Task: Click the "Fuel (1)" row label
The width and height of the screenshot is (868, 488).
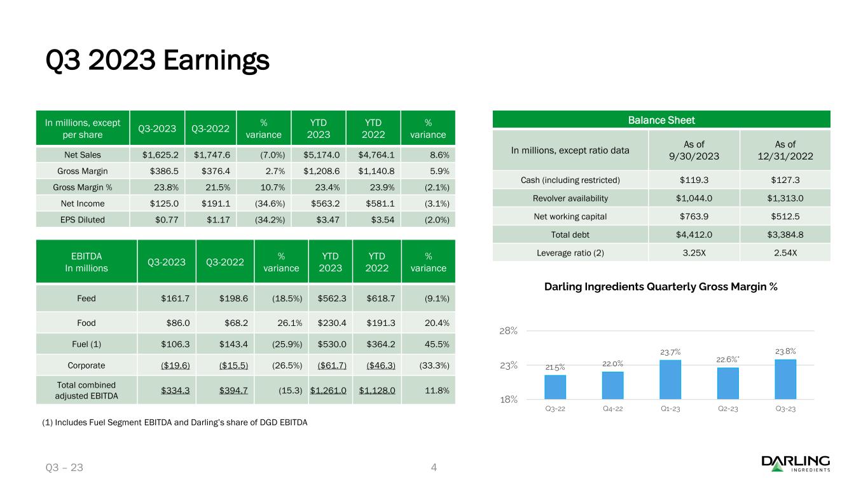Action: [86, 345]
